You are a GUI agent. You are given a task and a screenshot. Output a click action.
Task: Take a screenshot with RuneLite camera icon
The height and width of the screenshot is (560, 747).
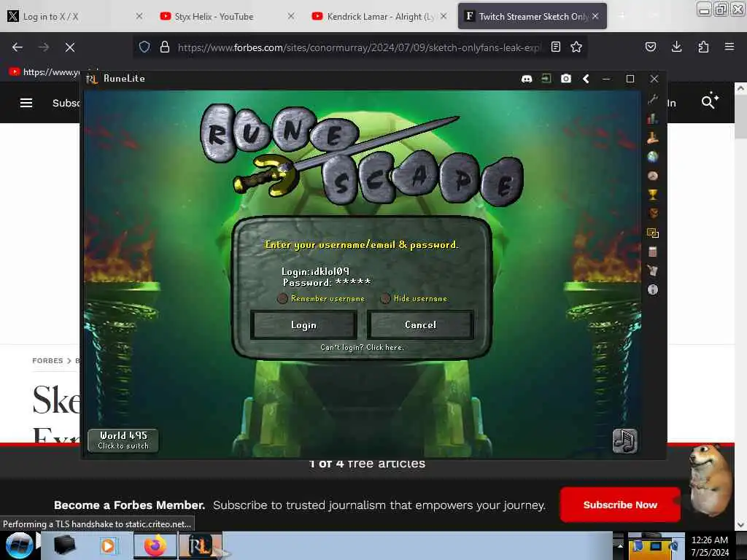566,79
